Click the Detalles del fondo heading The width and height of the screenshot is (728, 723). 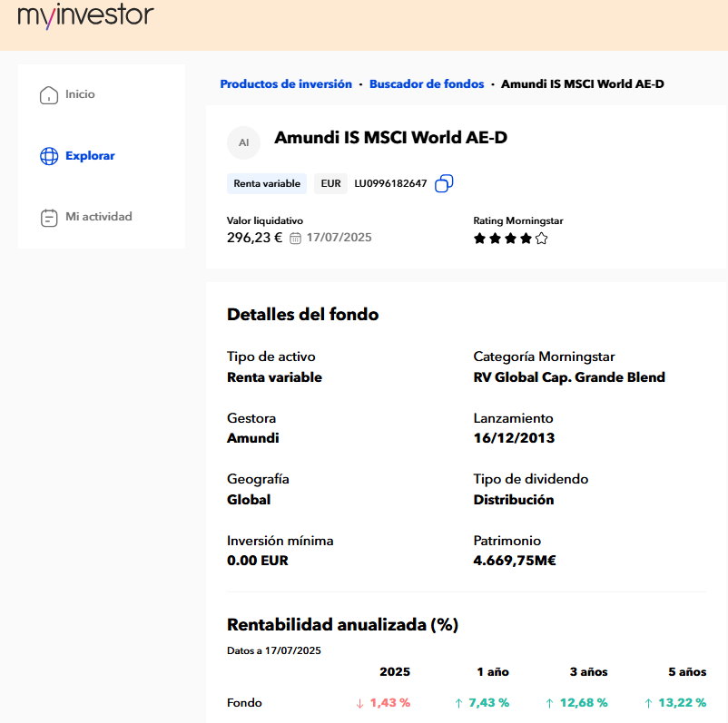coord(302,315)
